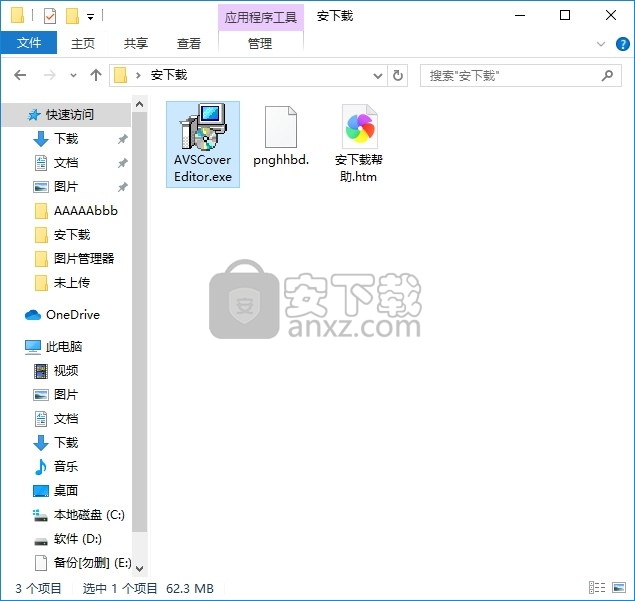The height and width of the screenshot is (601, 635).
Task: Select the pnghhbd. blank file
Action: (x=281, y=136)
